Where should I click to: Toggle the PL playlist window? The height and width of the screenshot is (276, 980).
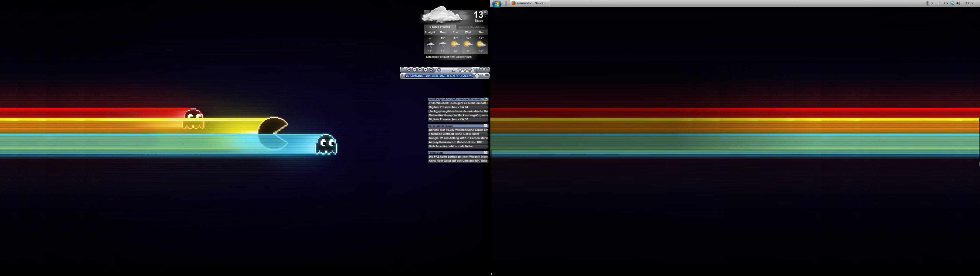click(x=465, y=71)
